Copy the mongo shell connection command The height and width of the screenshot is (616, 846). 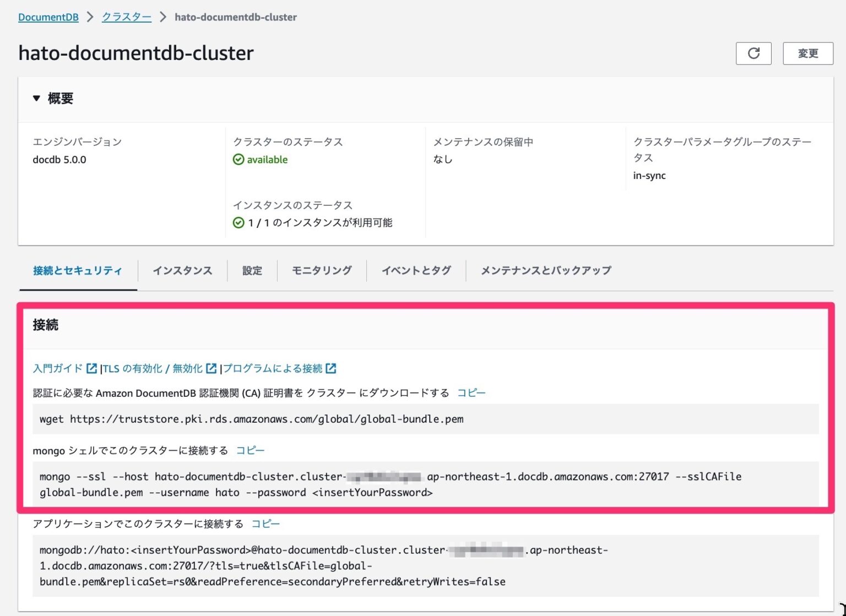tap(251, 450)
